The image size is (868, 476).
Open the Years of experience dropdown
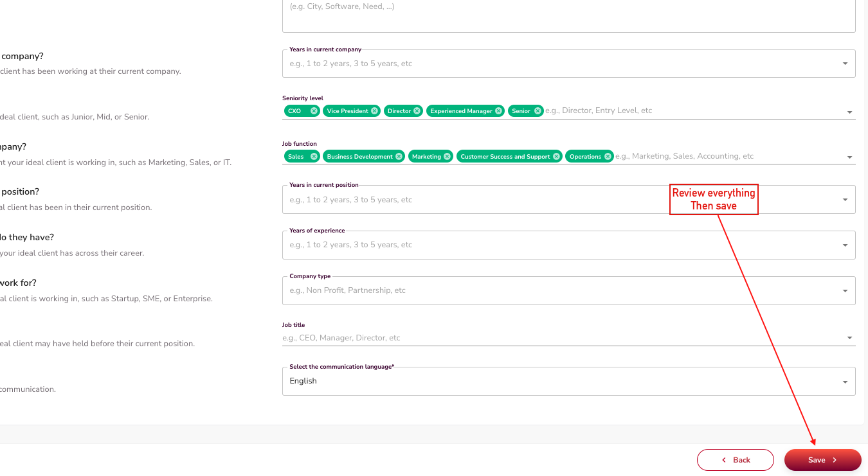click(845, 245)
